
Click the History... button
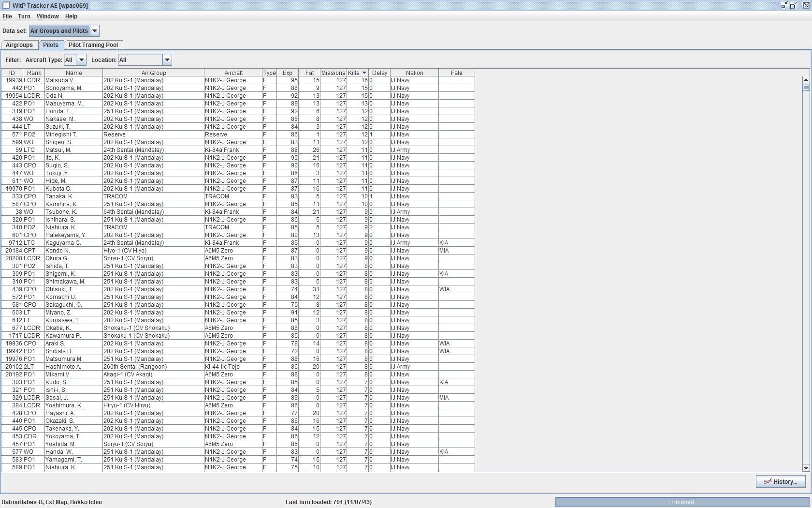click(x=781, y=482)
